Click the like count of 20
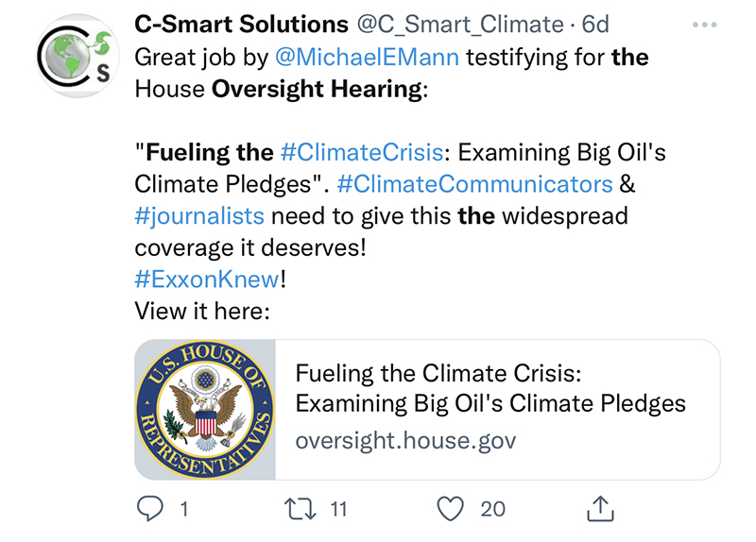The width and height of the screenshot is (756, 542). click(x=492, y=510)
